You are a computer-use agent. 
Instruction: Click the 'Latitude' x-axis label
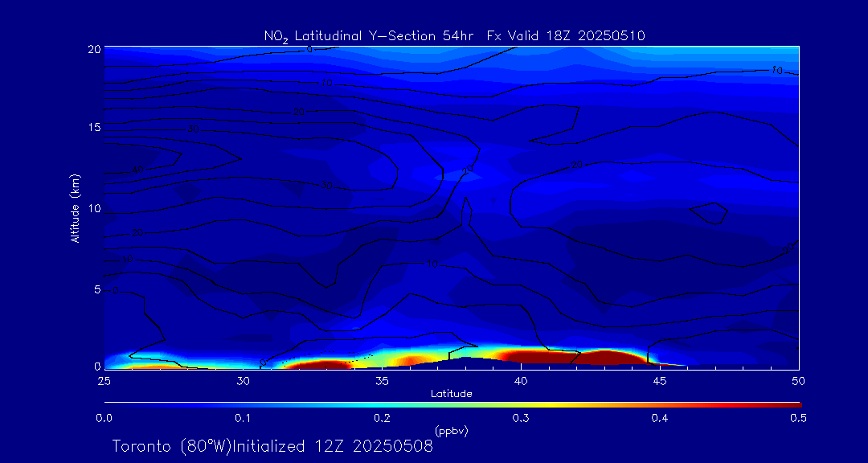point(452,394)
